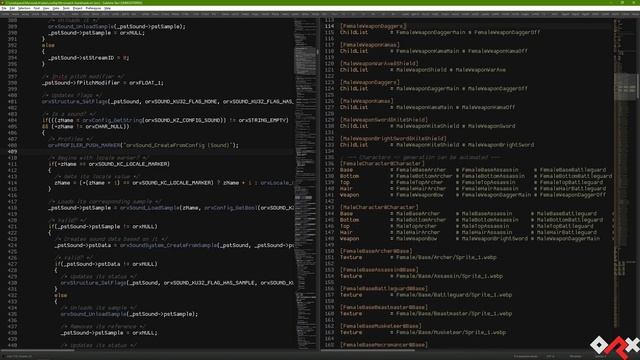Screen dimensions: 640x360
Task: Click orxSoundSystem_CreateFromSample on line 424
Action: pos(168,245)
